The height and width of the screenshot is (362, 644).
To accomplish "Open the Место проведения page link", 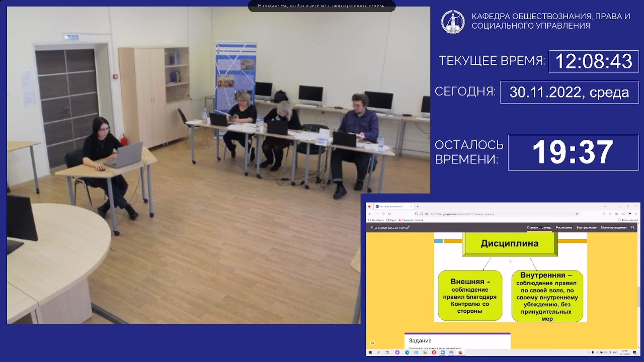I will point(613,228).
